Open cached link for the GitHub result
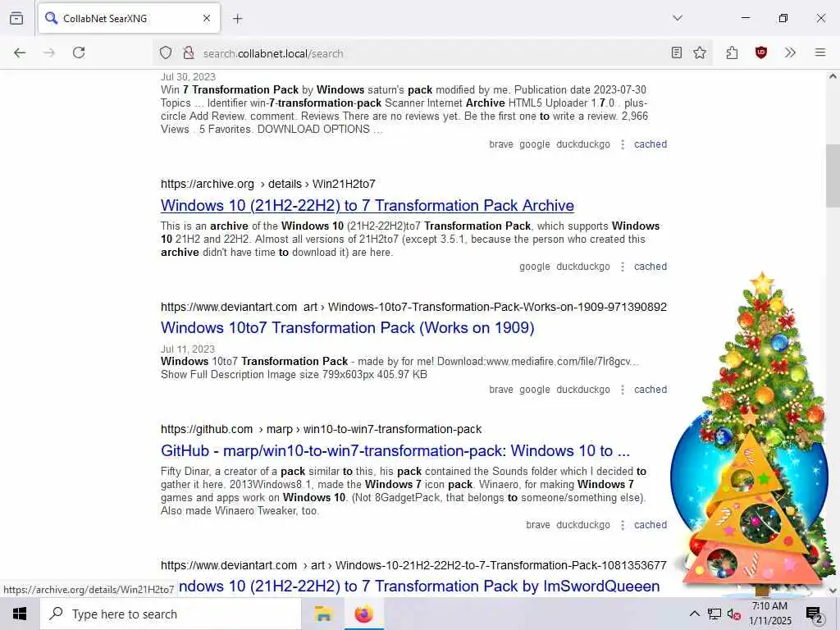This screenshot has width=840, height=630. coord(651,525)
